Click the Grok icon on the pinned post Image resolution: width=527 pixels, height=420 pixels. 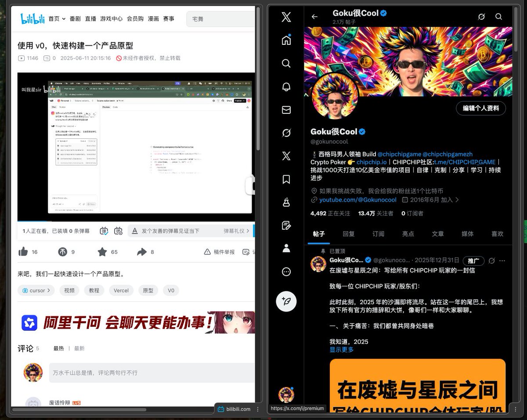(491, 261)
